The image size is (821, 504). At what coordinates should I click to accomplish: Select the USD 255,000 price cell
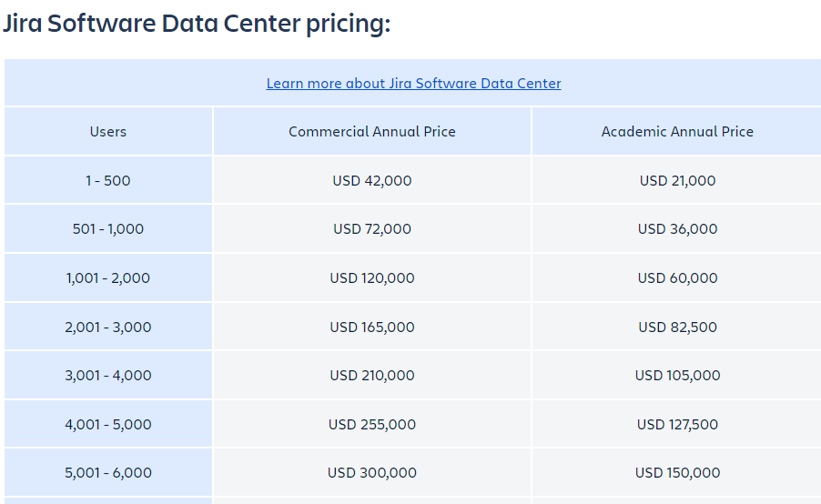372,425
